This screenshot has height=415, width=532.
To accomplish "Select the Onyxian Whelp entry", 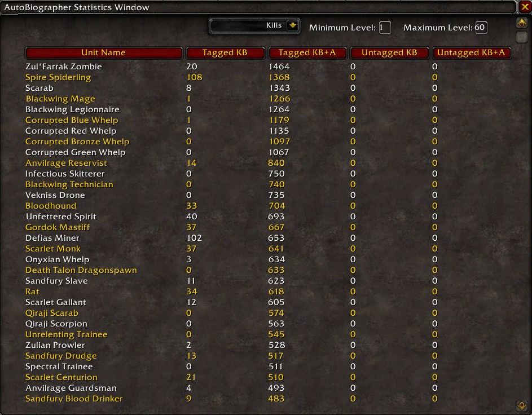I will (x=58, y=259).
